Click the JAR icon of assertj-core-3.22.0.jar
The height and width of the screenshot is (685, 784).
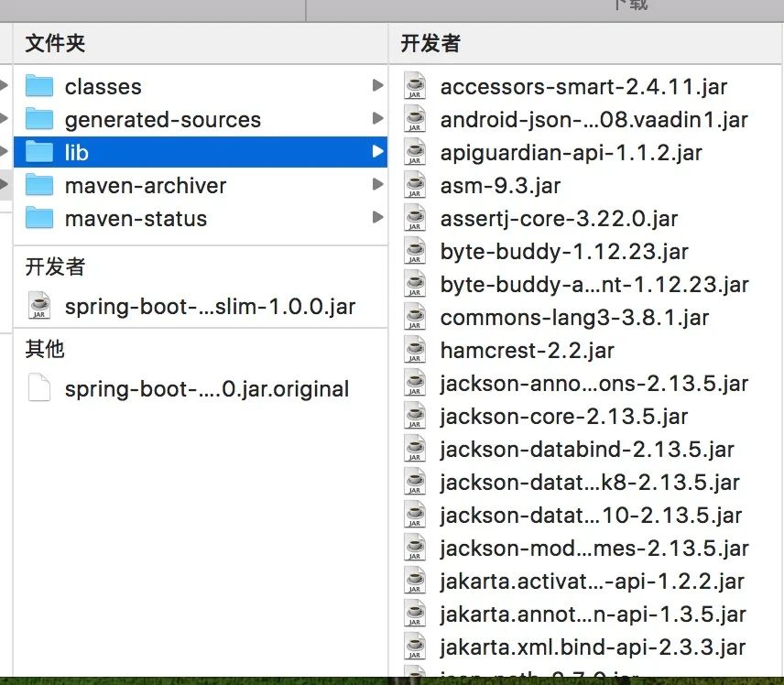coord(415,218)
